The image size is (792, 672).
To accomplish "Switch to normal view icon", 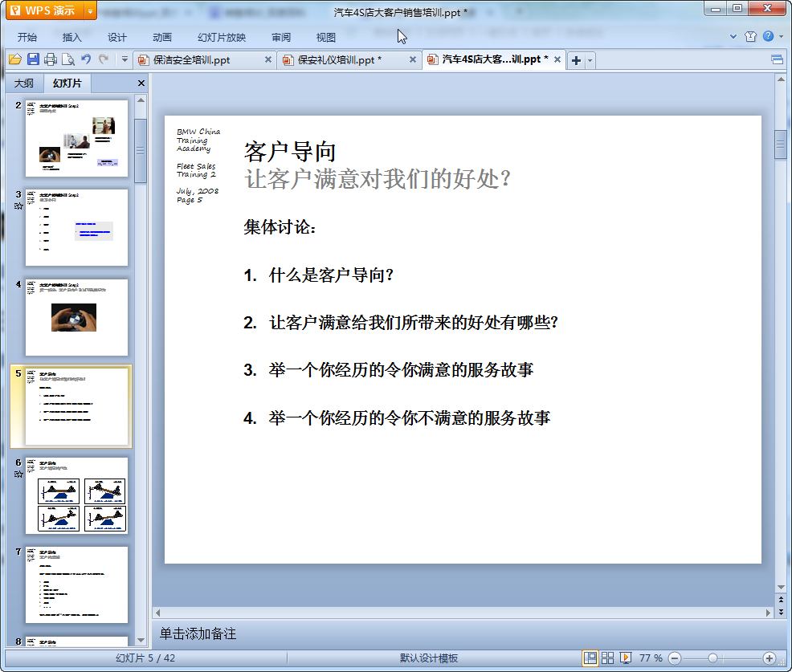I will pos(590,658).
